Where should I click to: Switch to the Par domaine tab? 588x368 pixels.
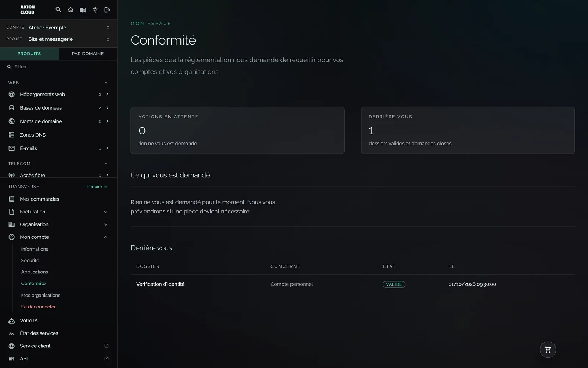(88, 54)
